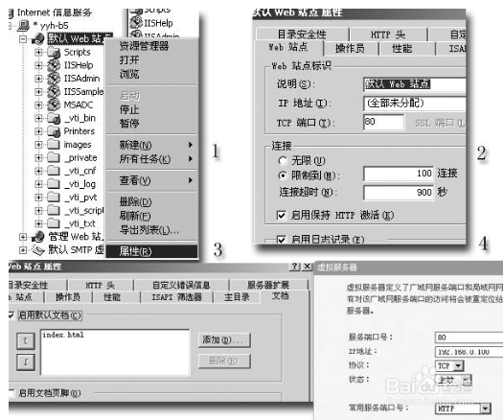Open the 服务器扩展 tab in dialog 3
This screenshot has height=420, width=504.
[x=267, y=285]
